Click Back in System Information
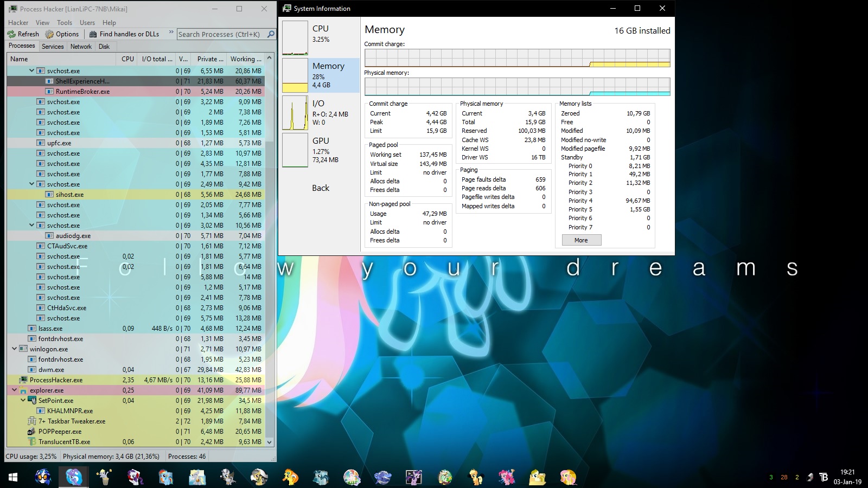 pos(320,188)
